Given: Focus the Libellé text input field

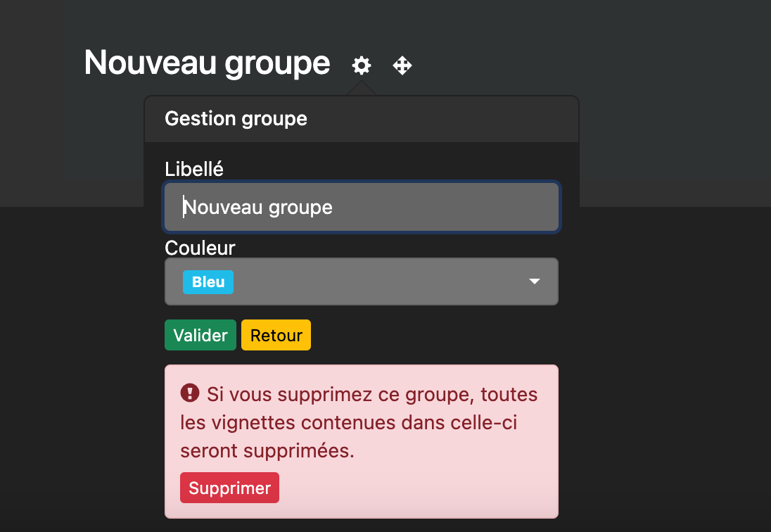Looking at the screenshot, I should [x=362, y=207].
